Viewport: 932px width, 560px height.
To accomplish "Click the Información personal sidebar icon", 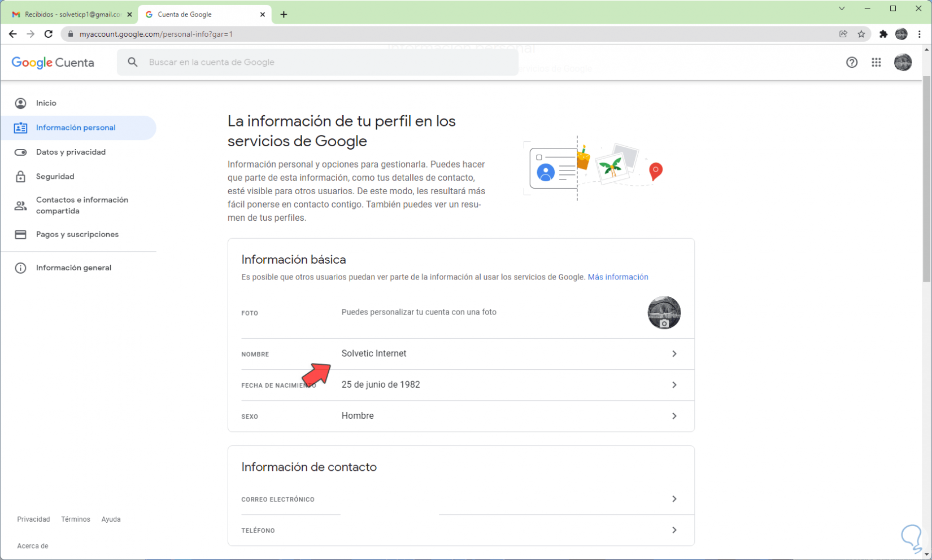I will (20, 128).
